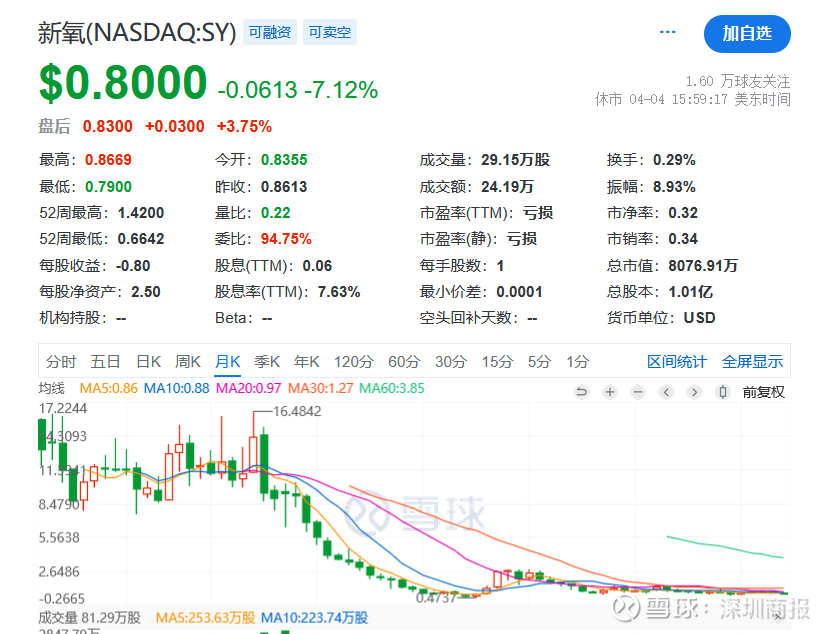Click the 每股净资产 value 2.50
Viewport: 834px width, 634px height.
(146, 292)
